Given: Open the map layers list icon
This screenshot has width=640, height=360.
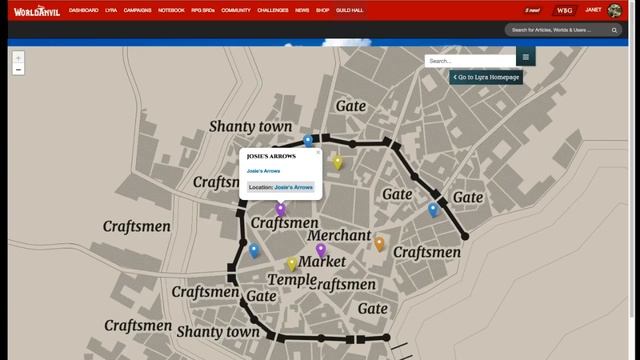Looking at the screenshot, I should point(526,57).
